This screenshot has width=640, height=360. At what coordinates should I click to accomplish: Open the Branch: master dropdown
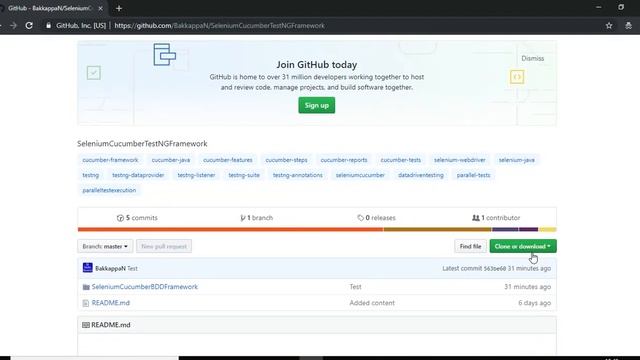click(105, 246)
